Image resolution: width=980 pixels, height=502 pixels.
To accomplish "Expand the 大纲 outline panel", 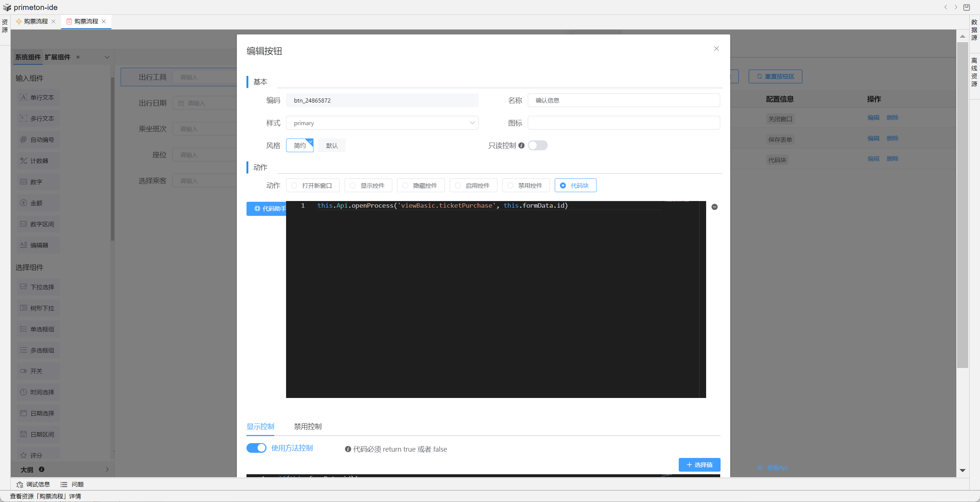I will pyautogui.click(x=107, y=469).
